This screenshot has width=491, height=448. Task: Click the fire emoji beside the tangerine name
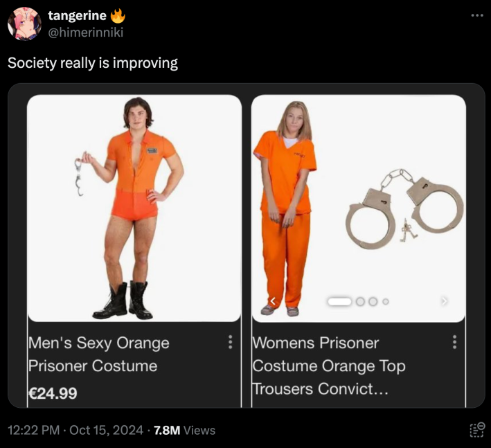click(118, 16)
